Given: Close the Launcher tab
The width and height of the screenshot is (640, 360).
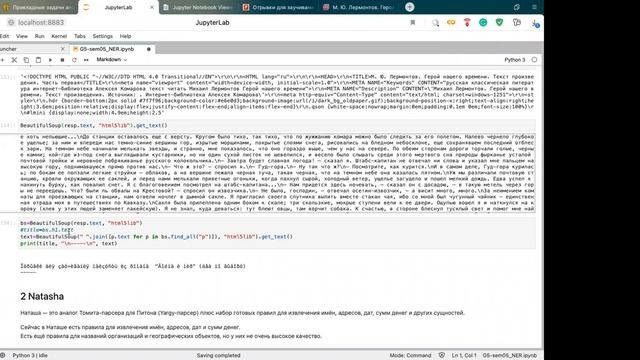Looking at the screenshot, I should pos(62,49).
